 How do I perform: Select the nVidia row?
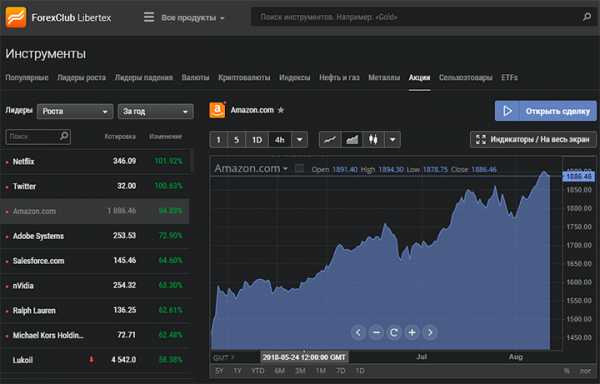point(95,286)
